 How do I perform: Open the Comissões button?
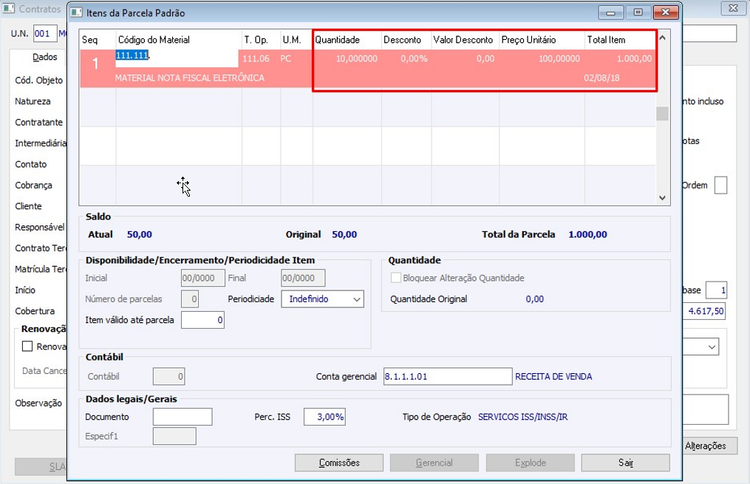[x=339, y=462]
